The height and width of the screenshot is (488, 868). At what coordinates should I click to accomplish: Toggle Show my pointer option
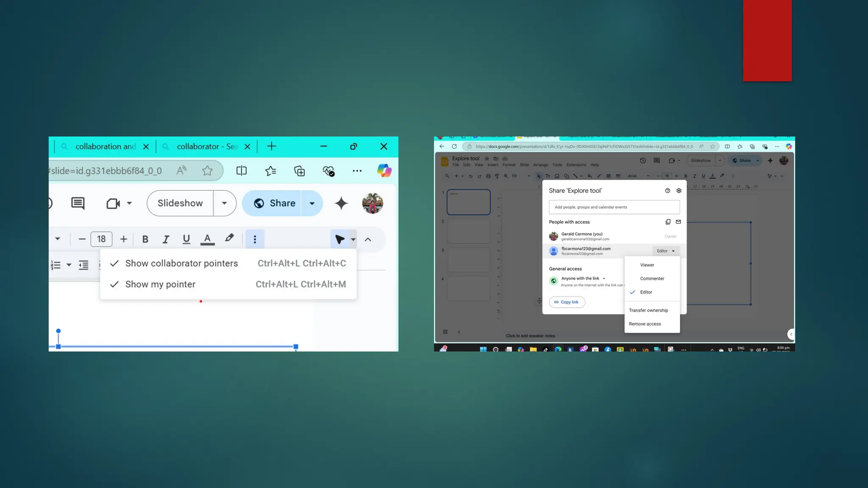point(160,285)
